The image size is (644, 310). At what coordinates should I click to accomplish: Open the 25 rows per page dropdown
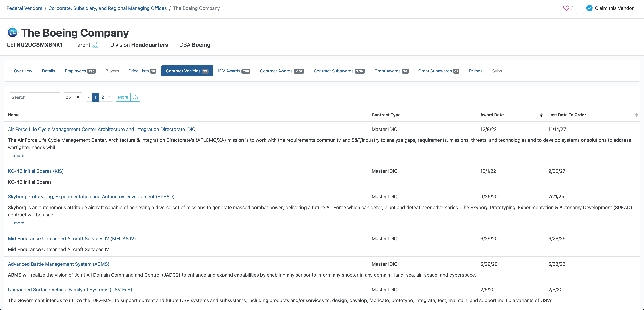(x=72, y=97)
